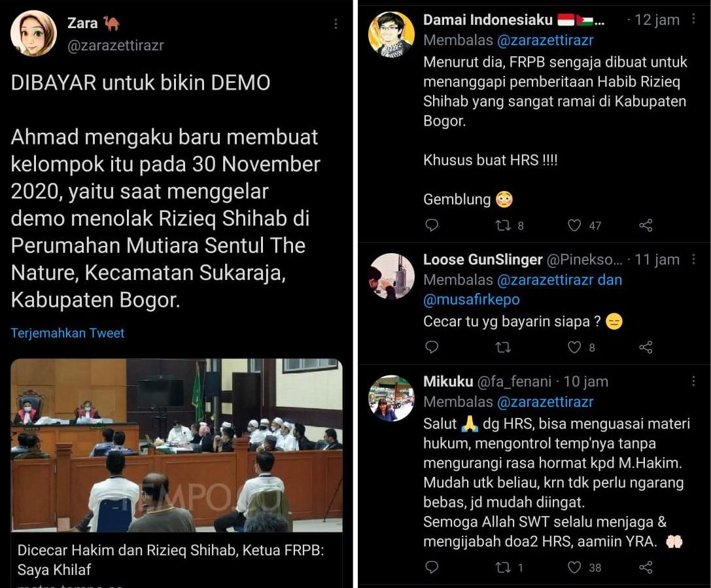View Zara's profile avatar
Image resolution: width=711 pixels, height=588 pixels.
[33, 33]
